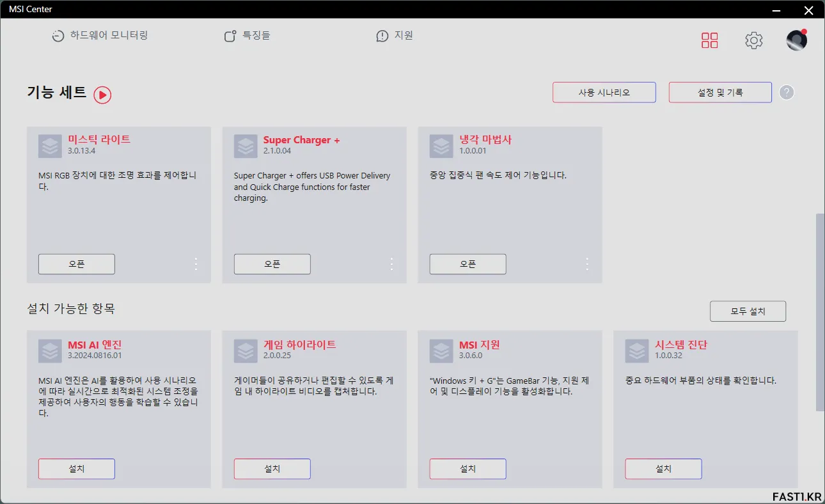Screen dimensions: 825x504
Task: Open settings gear icon
Action: 754,40
